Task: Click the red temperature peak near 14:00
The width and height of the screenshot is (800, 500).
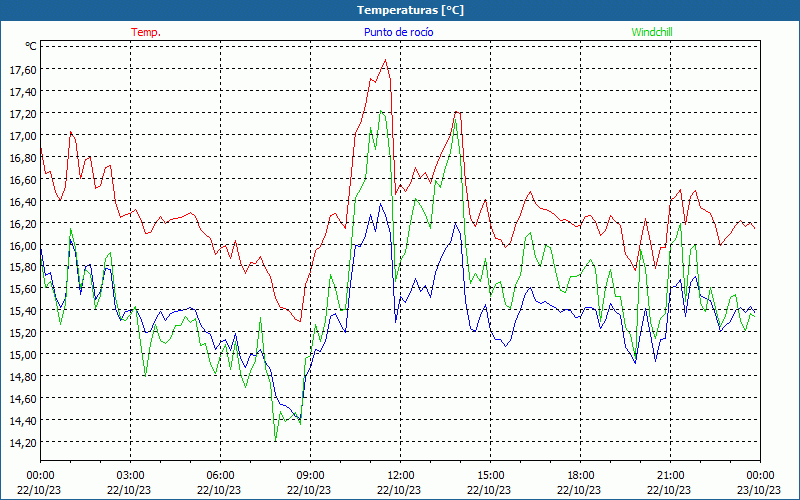Action: [457, 112]
